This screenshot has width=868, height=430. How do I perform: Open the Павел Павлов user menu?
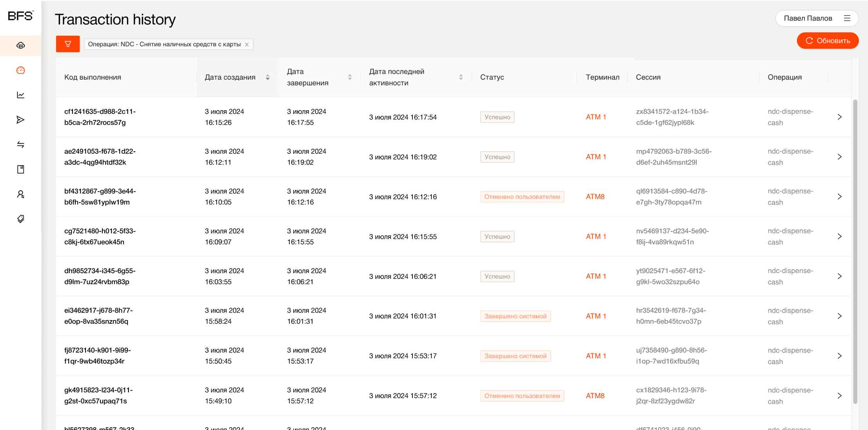(x=817, y=18)
